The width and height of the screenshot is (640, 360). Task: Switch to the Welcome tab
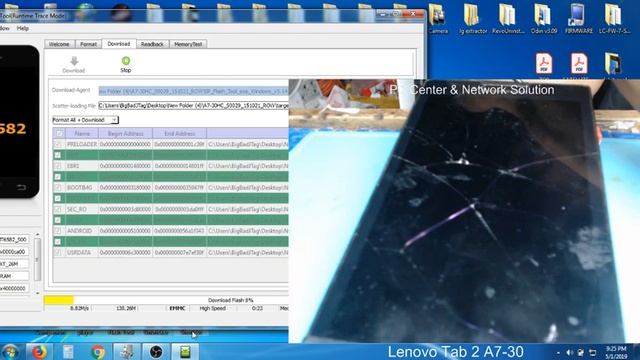(59, 44)
